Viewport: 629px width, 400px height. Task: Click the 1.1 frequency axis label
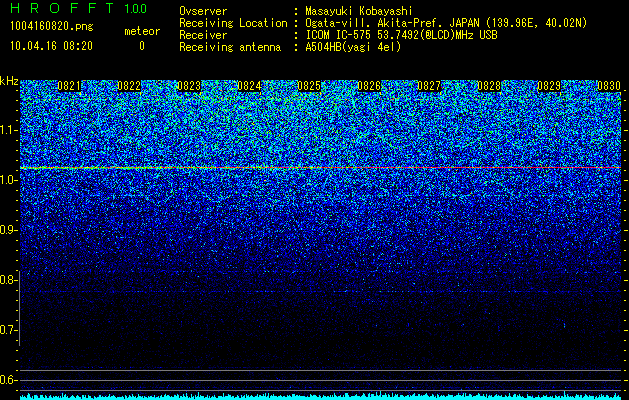tap(7, 130)
